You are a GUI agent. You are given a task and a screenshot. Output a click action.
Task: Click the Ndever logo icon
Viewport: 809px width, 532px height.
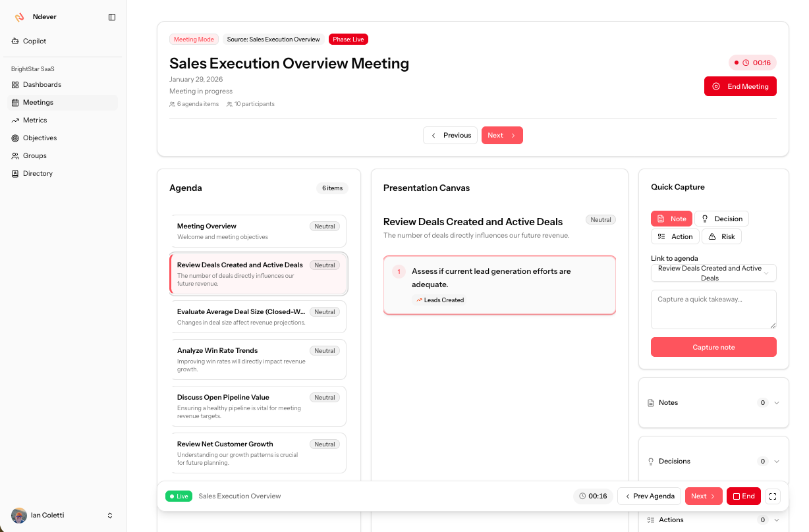(19, 17)
